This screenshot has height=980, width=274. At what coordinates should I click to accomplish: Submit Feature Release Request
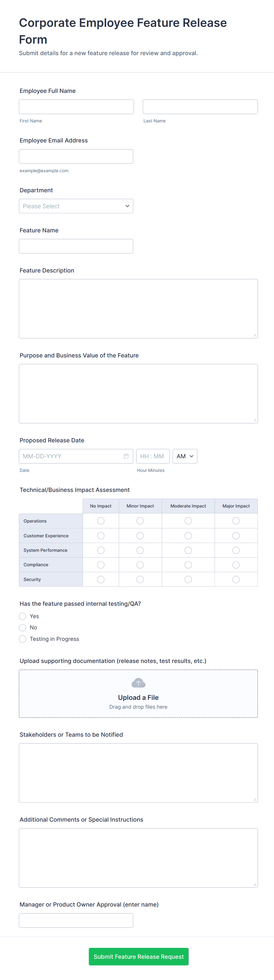(x=138, y=956)
